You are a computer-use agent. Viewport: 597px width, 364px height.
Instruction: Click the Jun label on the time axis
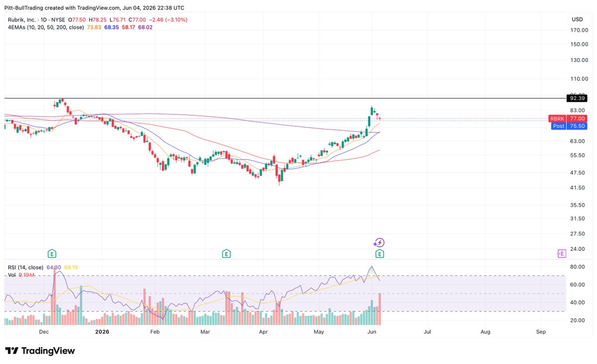(372, 331)
